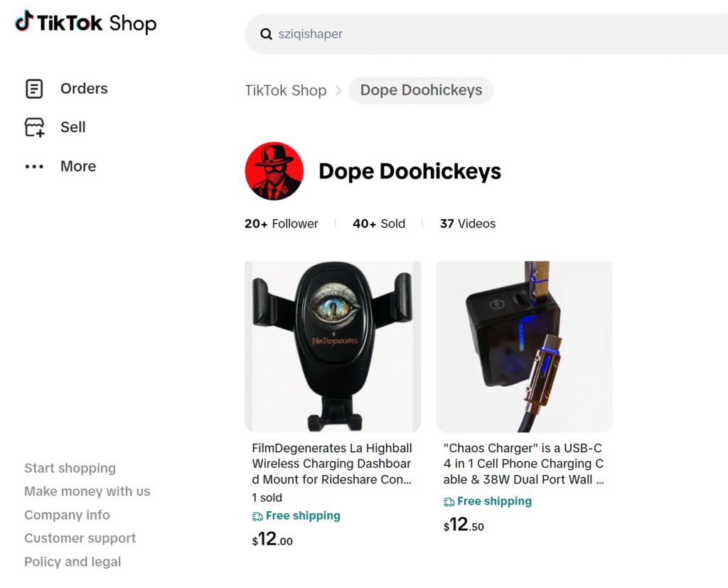
Task: Click the phone mount free shipping truck icon
Action: point(257,516)
